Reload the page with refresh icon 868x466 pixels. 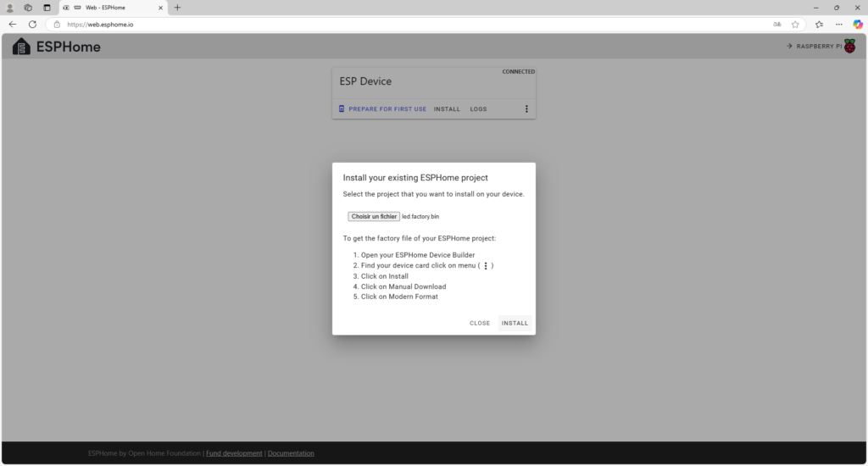[33, 25]
